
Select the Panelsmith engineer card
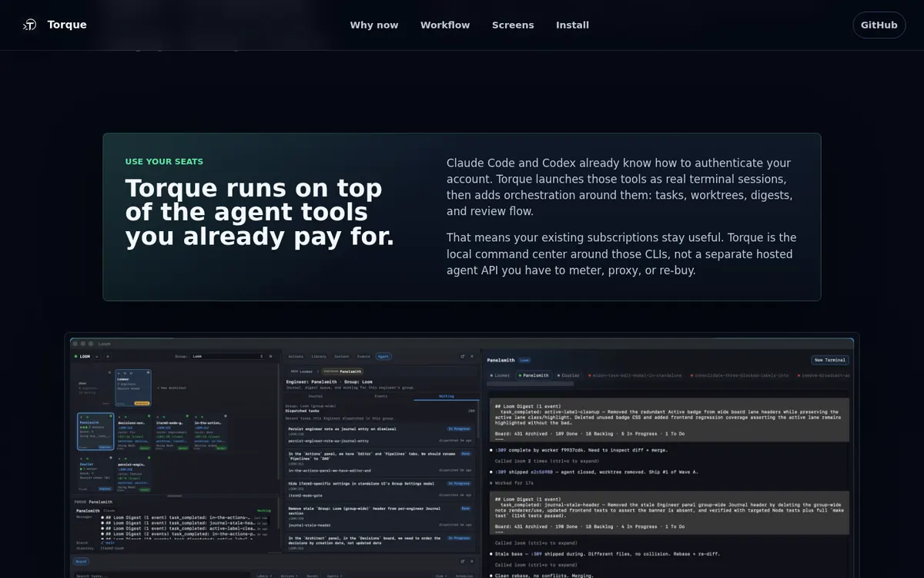[95, 432]
